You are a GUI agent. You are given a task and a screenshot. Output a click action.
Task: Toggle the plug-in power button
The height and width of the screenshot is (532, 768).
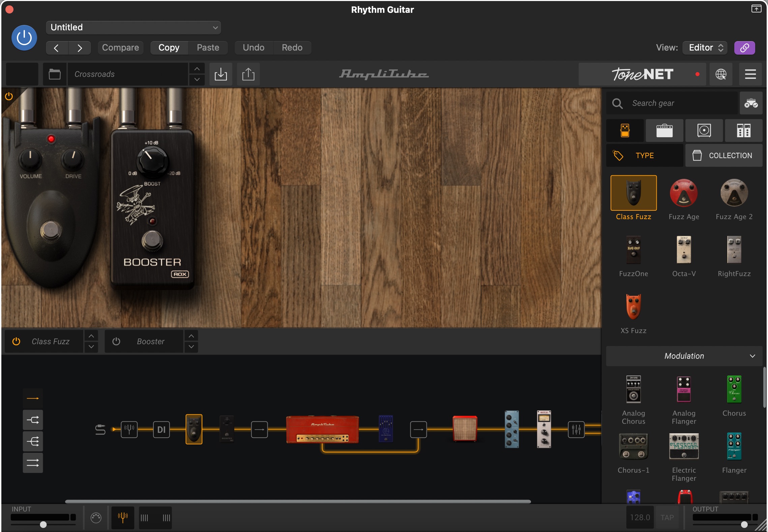(x=24, y=37)
